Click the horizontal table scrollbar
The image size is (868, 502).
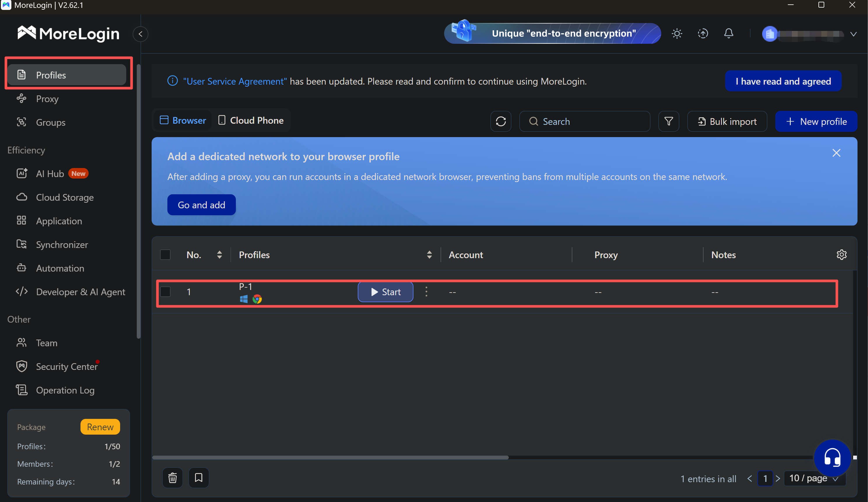(330, 458)
